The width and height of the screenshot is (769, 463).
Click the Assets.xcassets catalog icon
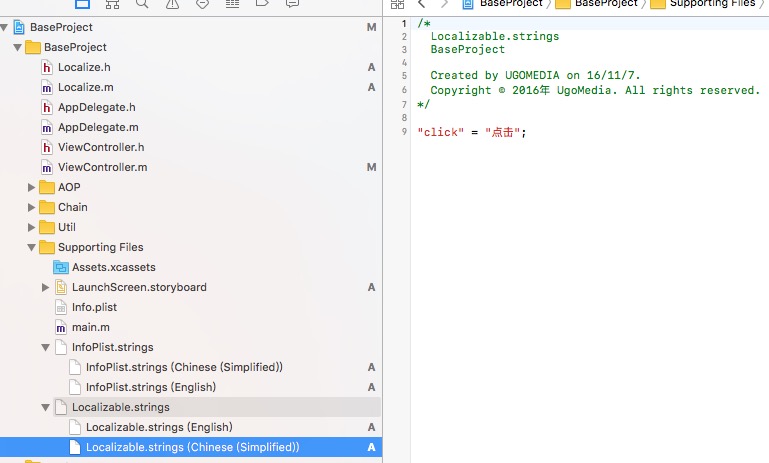(x=61, y=267)
